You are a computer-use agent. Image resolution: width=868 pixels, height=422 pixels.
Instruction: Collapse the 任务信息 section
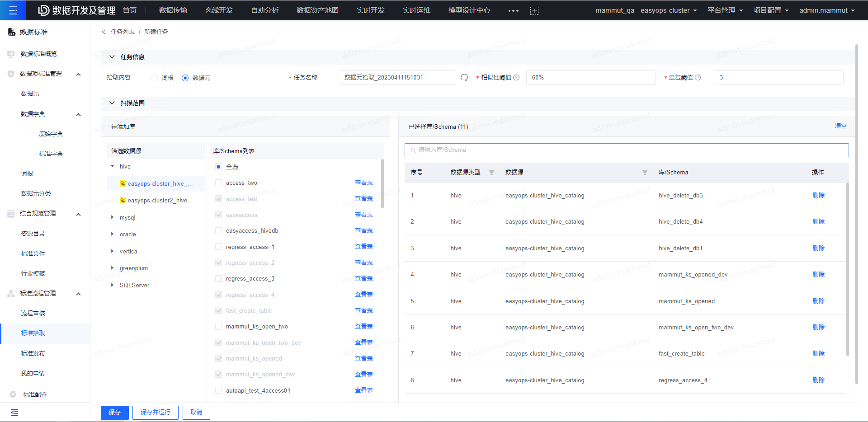(x=112, y=57)
